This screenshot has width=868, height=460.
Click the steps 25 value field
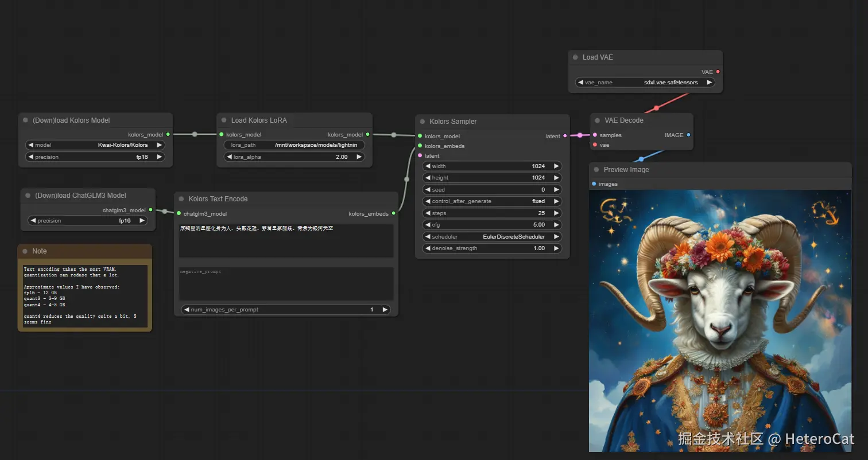pyautogui.click(x=492, y=213)
